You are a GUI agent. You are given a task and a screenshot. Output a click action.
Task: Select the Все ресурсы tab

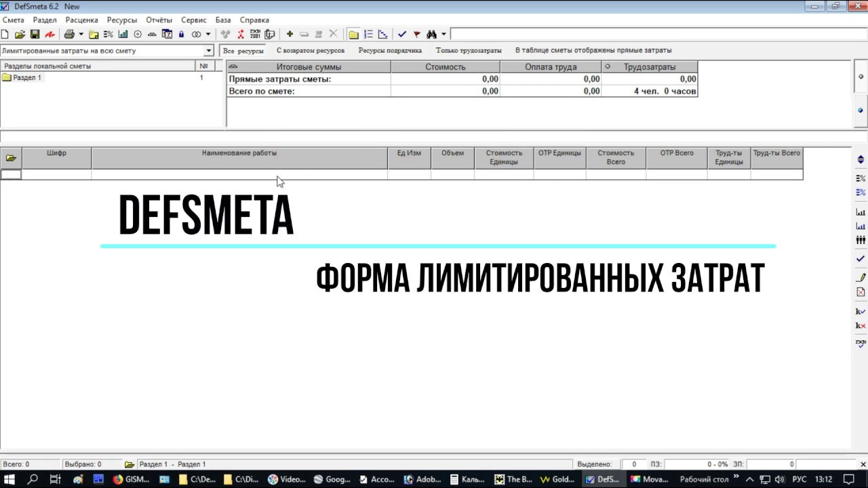click(243, 51)
